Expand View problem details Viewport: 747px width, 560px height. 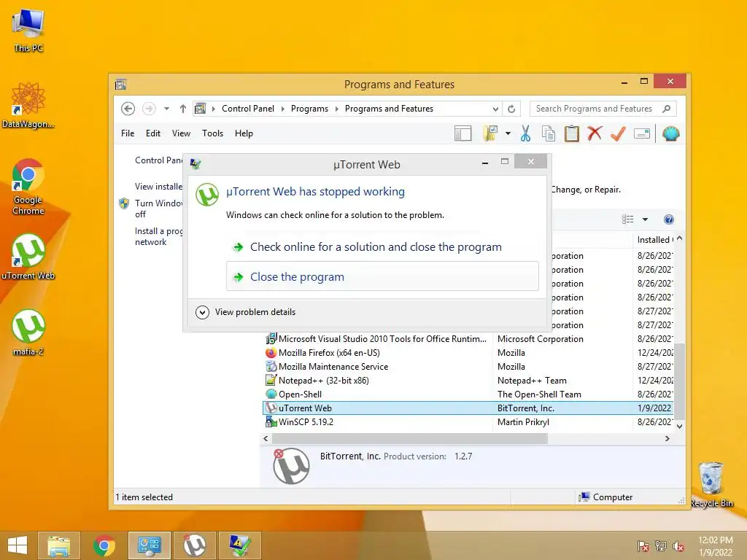coord(246,312)
